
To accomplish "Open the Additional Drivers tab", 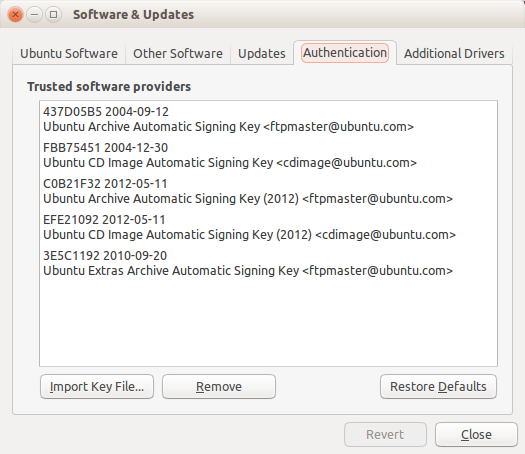I will click(454, 53).
